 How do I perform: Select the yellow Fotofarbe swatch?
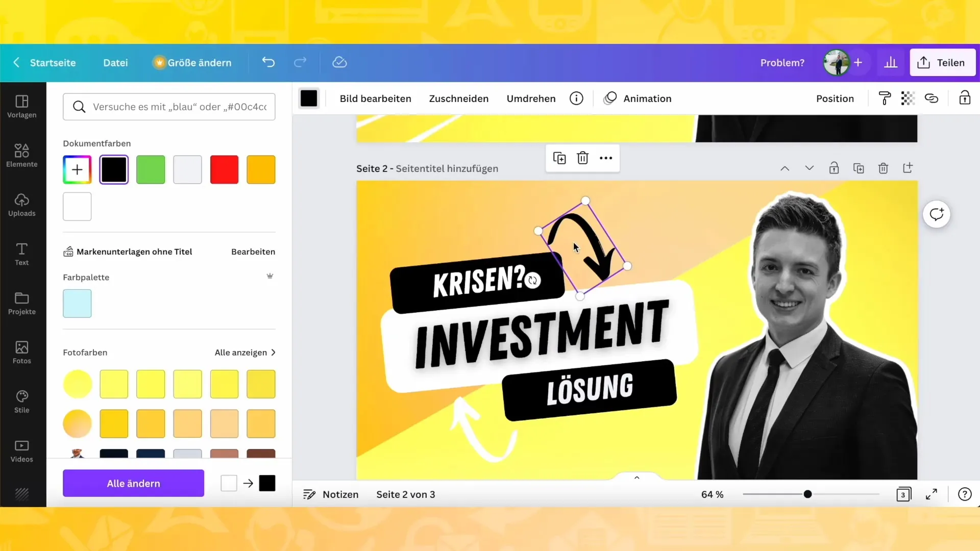tap(78, 384)
